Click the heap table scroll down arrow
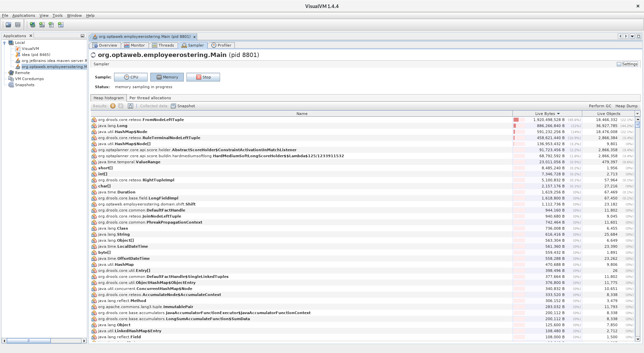This screenshot has height=353, width=644. (638, 339)
